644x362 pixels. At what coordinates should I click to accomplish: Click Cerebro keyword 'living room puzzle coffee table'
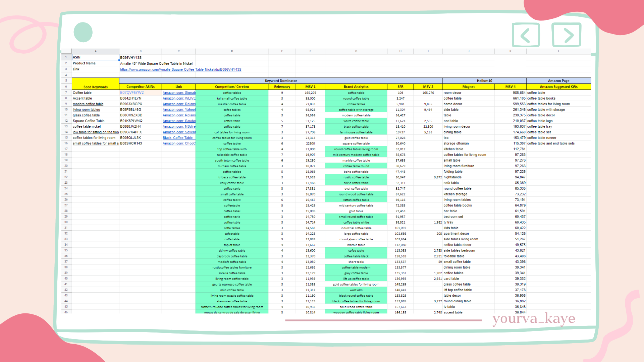[x=232, y=296]
